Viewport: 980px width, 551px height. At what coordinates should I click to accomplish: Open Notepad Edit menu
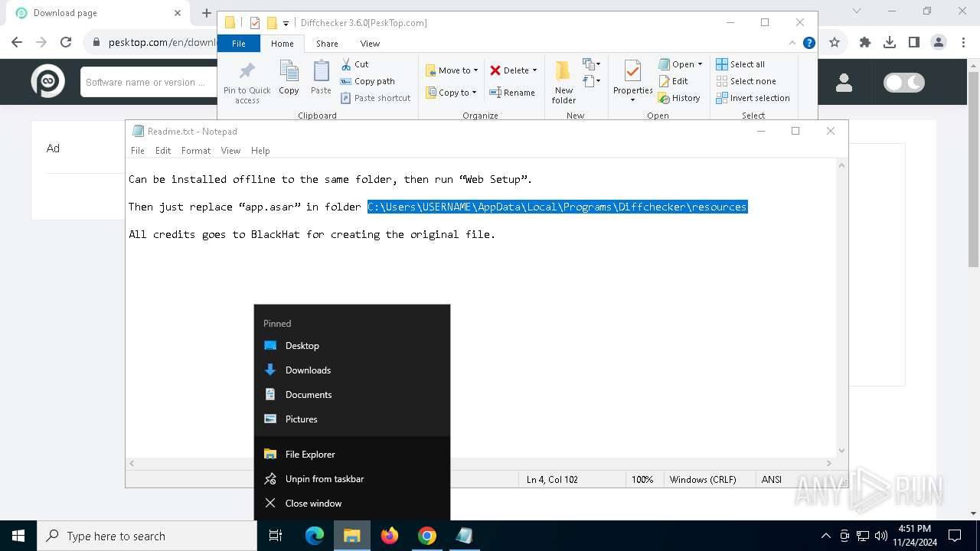pos(163,151)
